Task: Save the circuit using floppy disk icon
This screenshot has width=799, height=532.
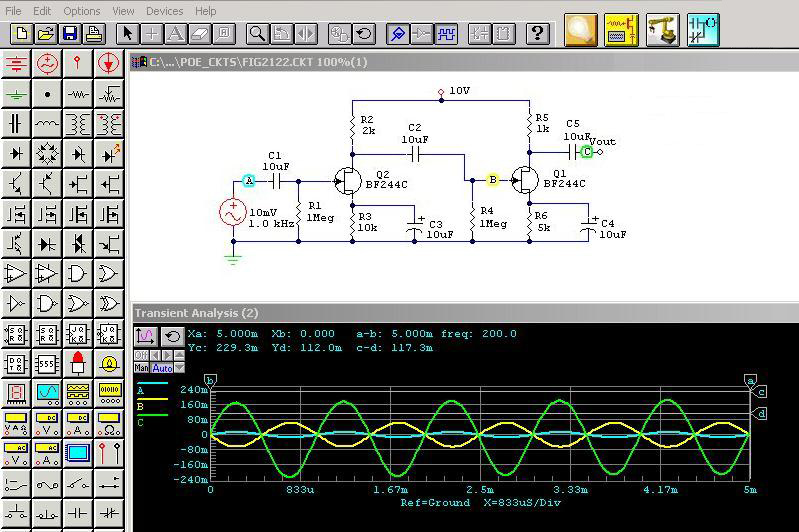Action: pyautogui.click(x=69, y=33)
